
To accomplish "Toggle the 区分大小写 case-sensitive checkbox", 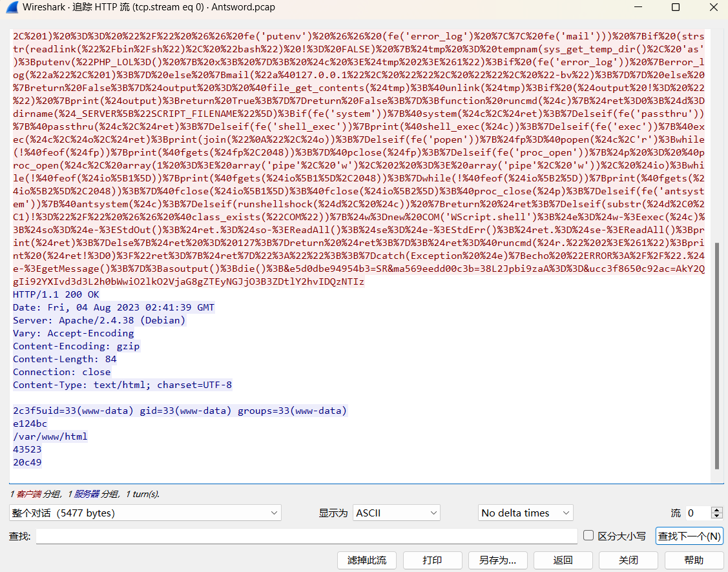I will pos(588,535).
